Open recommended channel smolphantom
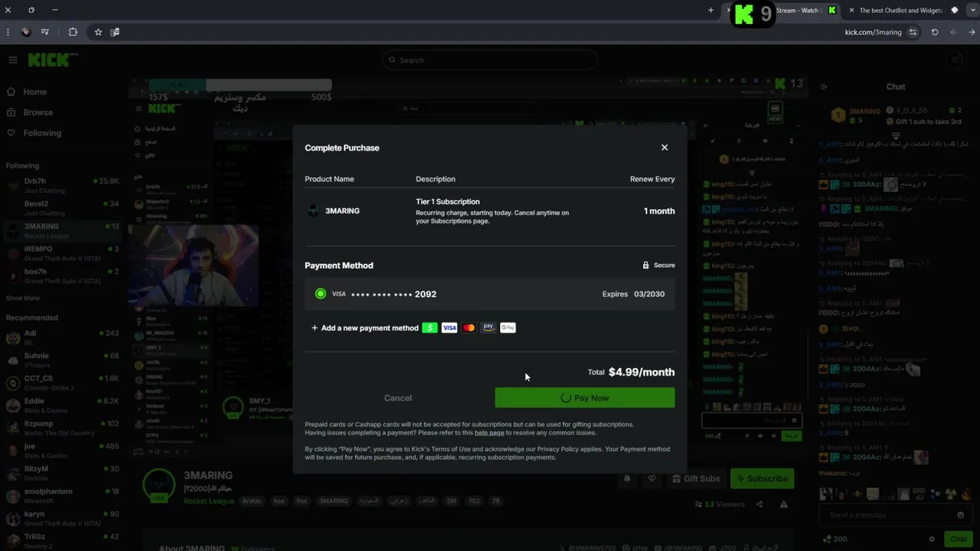Viewport: 980px width, 551px height. tap(61, 495)
